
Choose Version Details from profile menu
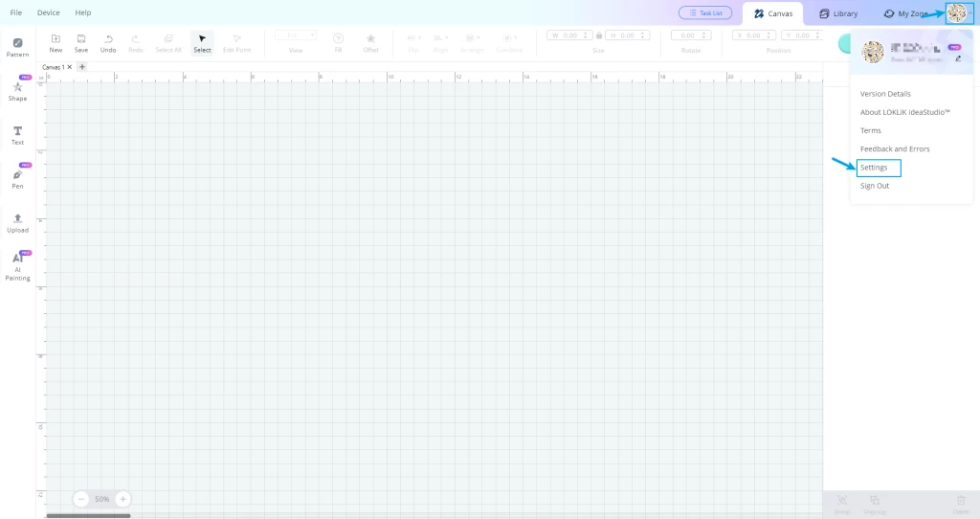pos(885,94)
